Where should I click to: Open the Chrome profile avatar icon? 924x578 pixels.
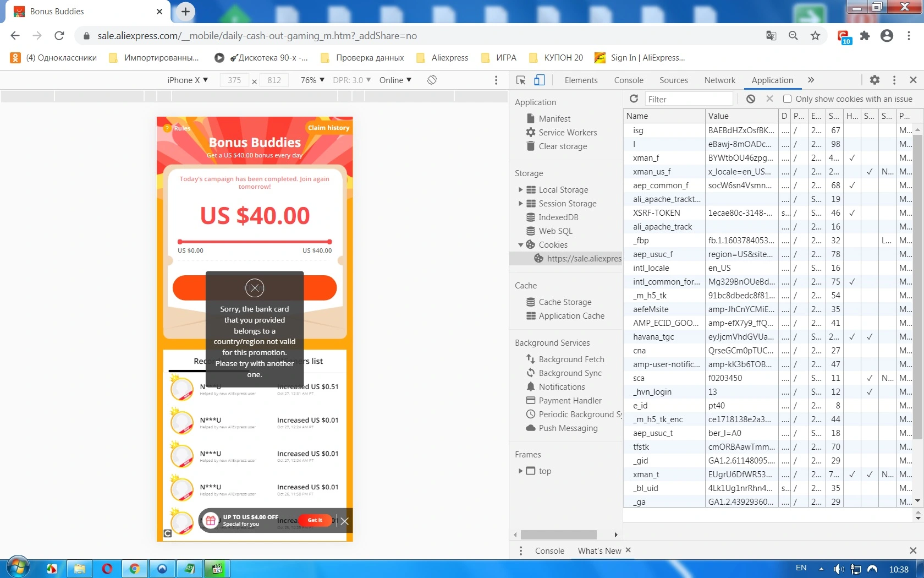point(887,36)
